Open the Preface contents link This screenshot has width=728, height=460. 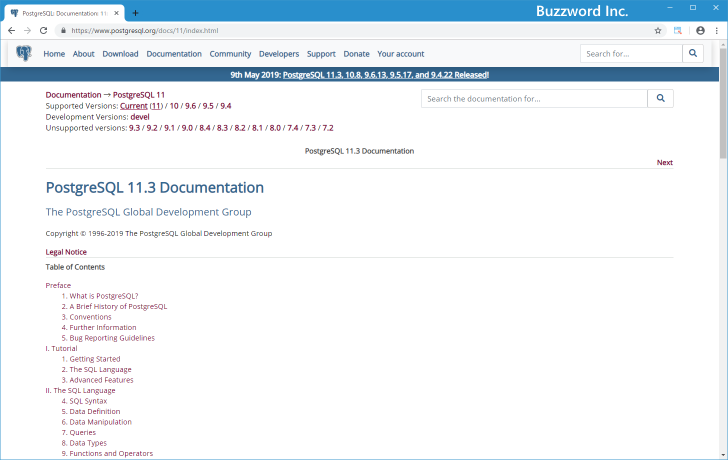pyautogui.click(x=58, y=285)
